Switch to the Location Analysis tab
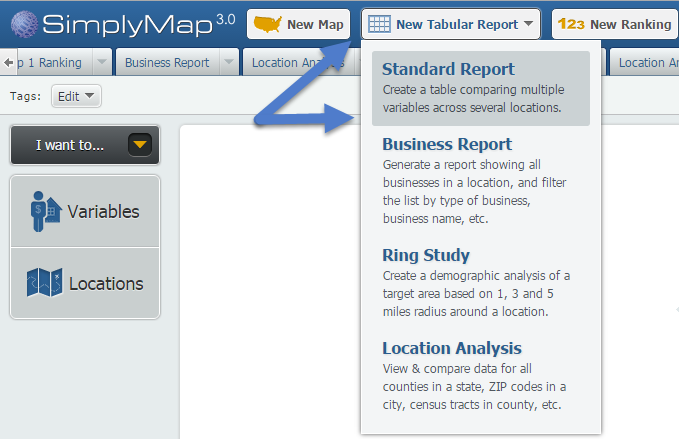 [299, 63]
